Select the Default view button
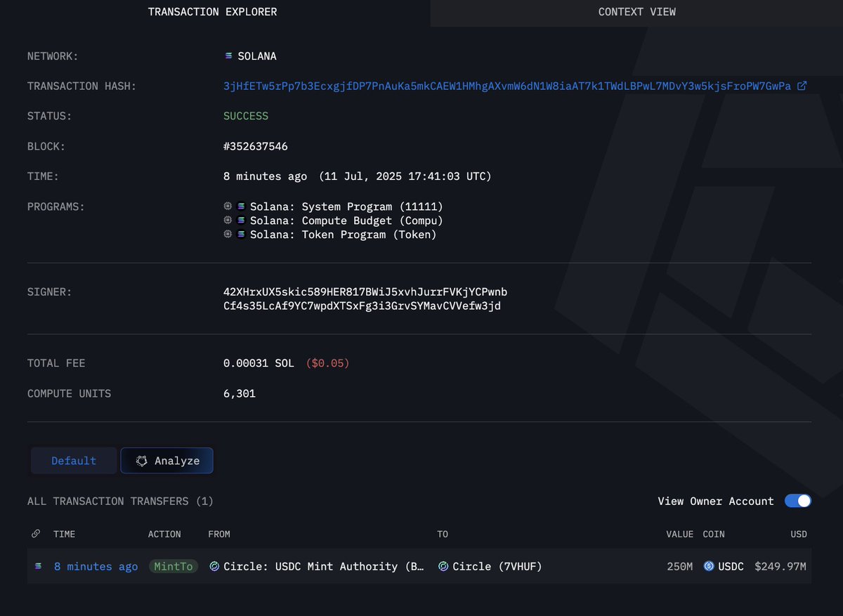This screenshot has width=843, height=616. 74,461
